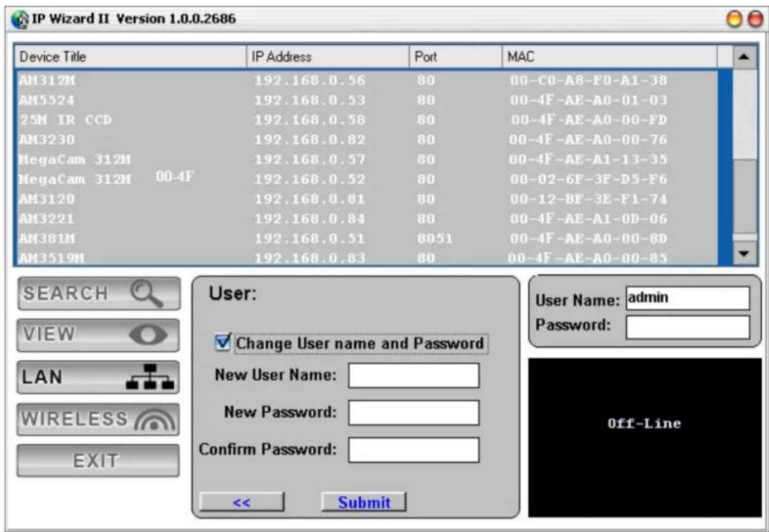Sort by IP Address column header
The image size is (769, 532).
click(328, 57)
